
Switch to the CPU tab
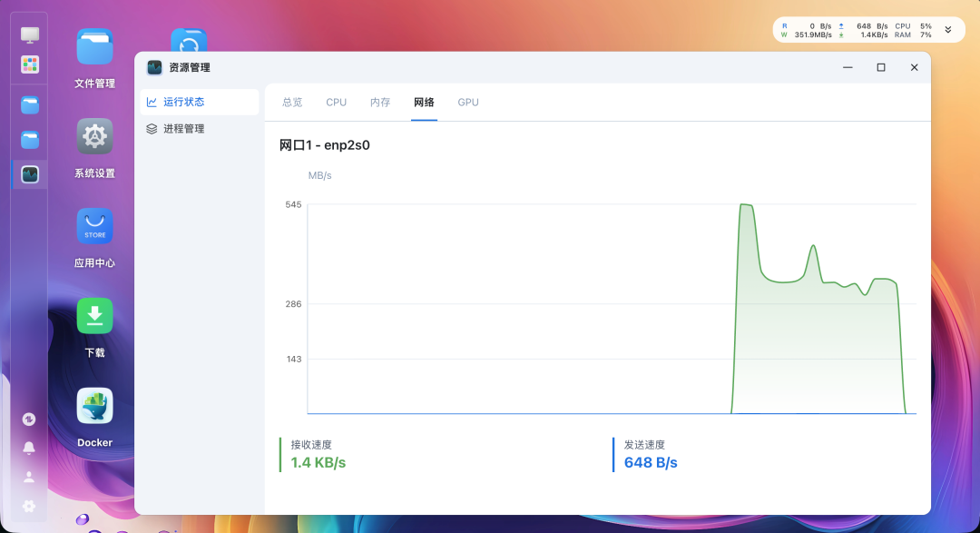pos(336,102)
